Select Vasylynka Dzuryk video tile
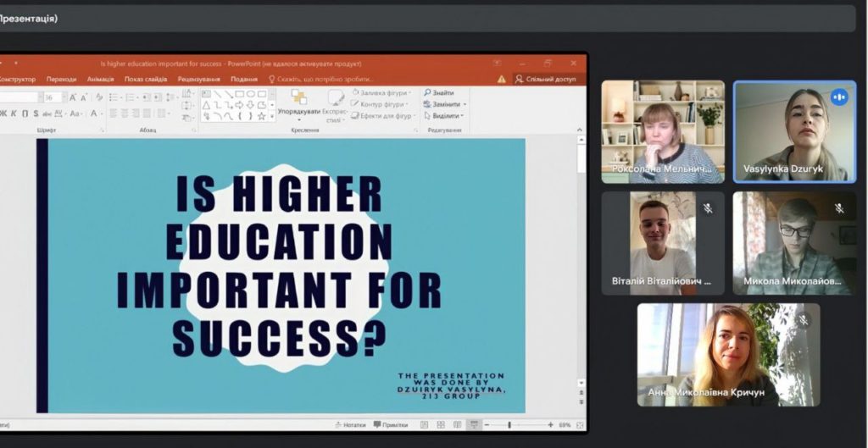Viewport: 868px width, 448px height. tap(794, 131)
